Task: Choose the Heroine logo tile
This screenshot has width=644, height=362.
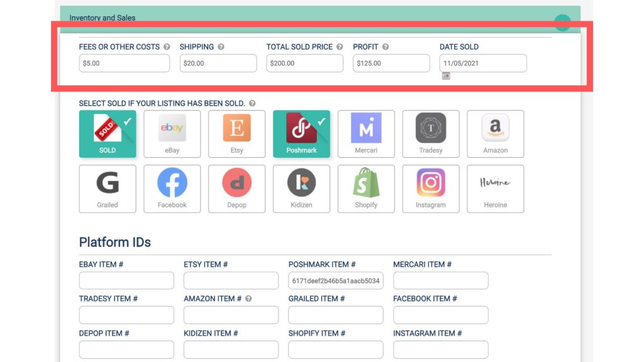Action: tap(496, 189)
